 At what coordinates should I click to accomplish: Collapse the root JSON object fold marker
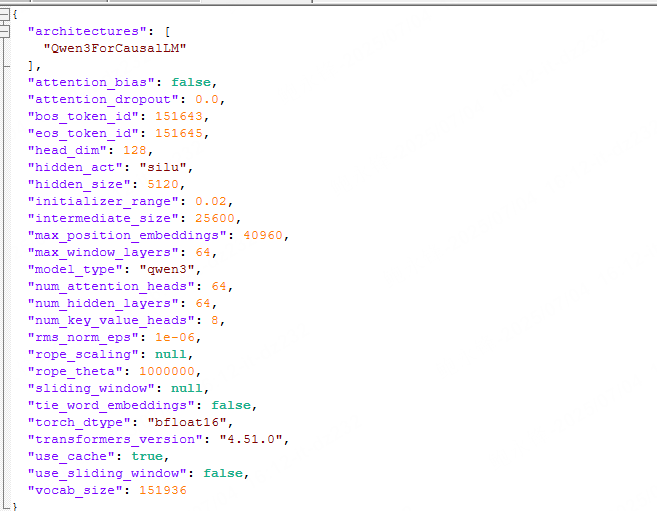[5, 14]
